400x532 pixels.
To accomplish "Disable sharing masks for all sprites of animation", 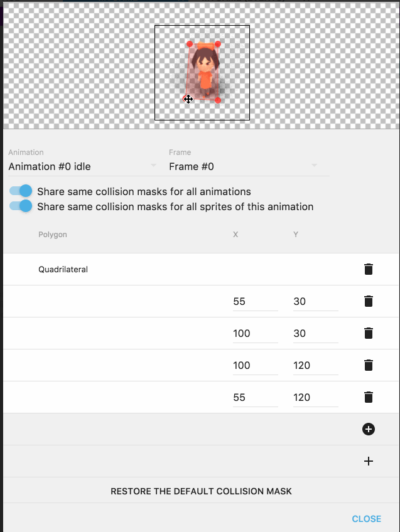I will coord(20,206).
